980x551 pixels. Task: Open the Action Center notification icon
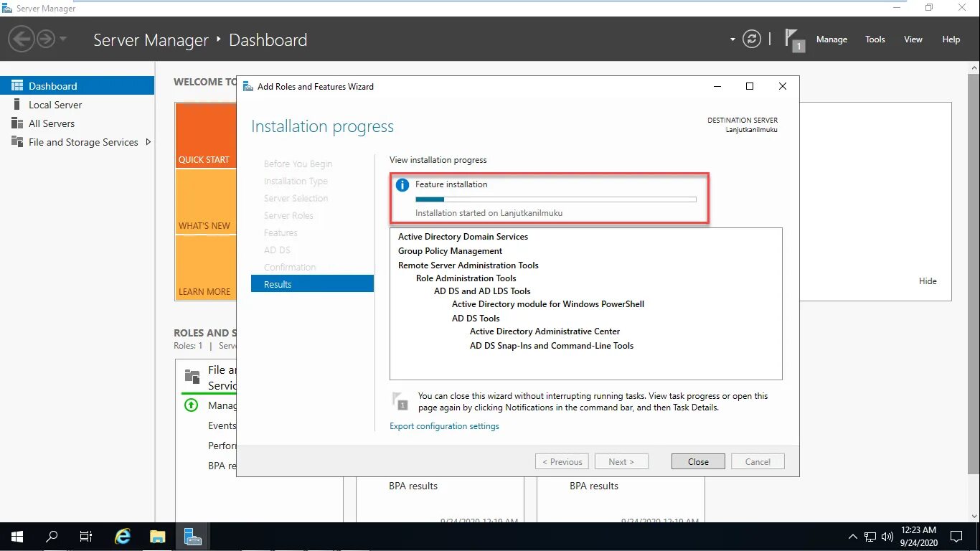[956, 537]
